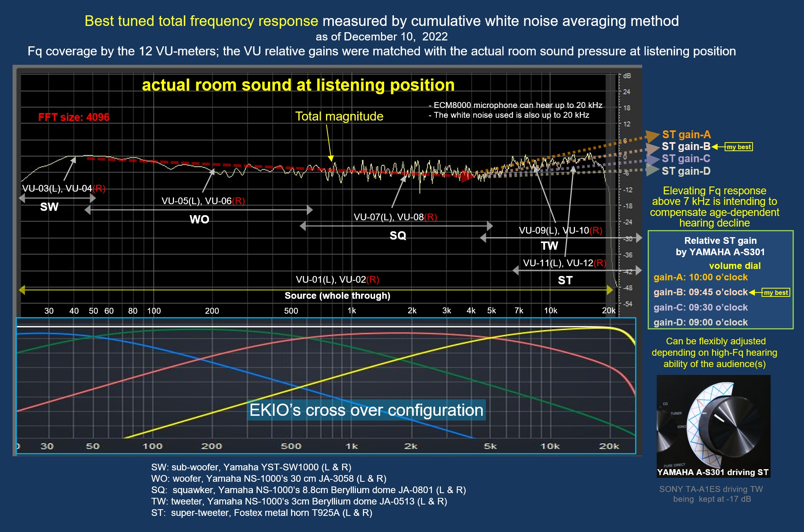Viewport: 804px width, 532px height.
Task: Click "gain-D: 09:00 o'clock" row
Action: tap(700, 322)
